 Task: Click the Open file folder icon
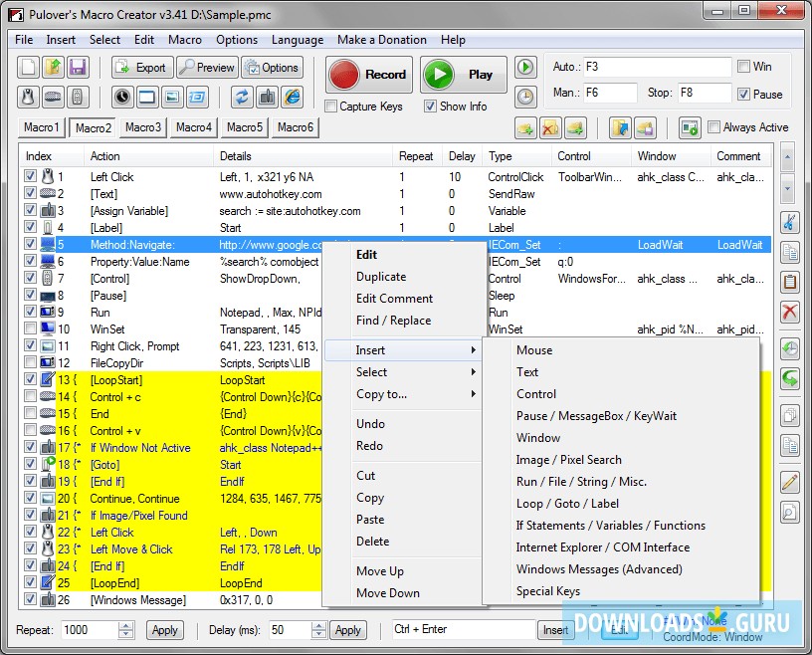[x=53, y=68]
